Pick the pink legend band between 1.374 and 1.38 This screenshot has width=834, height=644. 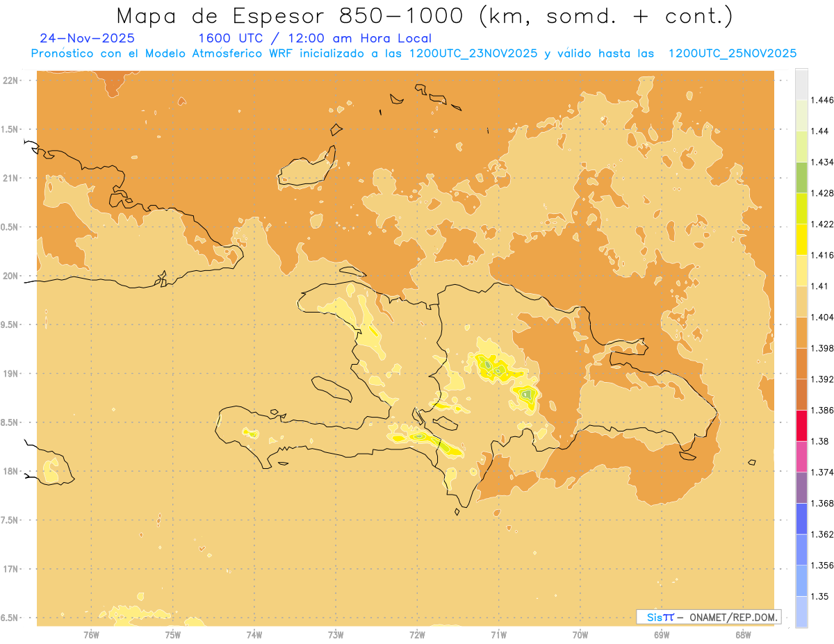click(801, 456)
